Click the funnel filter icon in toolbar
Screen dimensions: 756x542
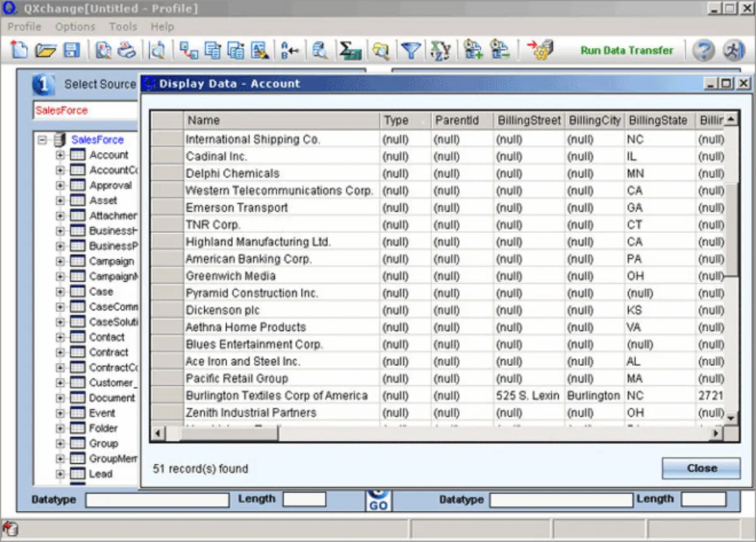click(x=411, y=50)
